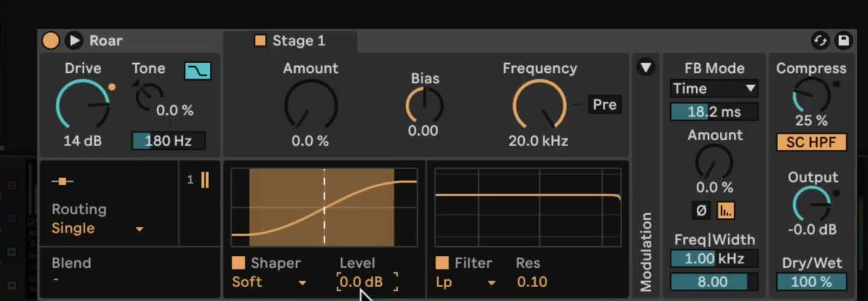Click the Output -0.0 dB value

coord(811,230)
